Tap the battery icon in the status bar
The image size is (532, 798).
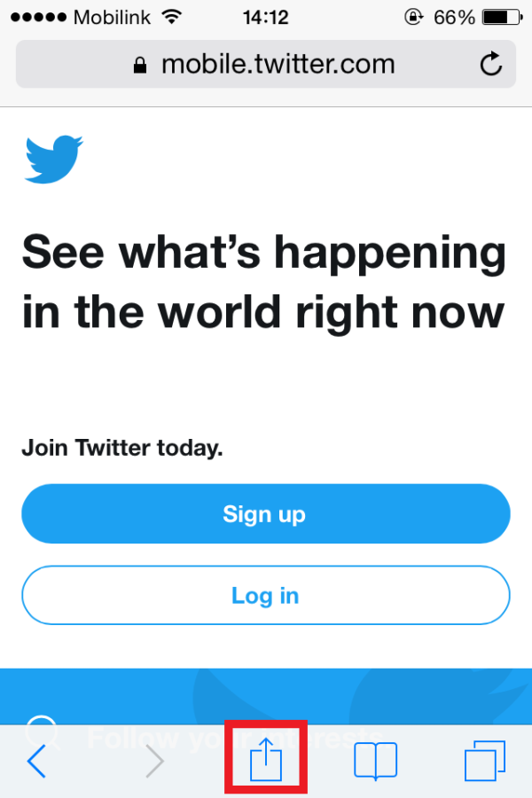(x=502, y=17)
